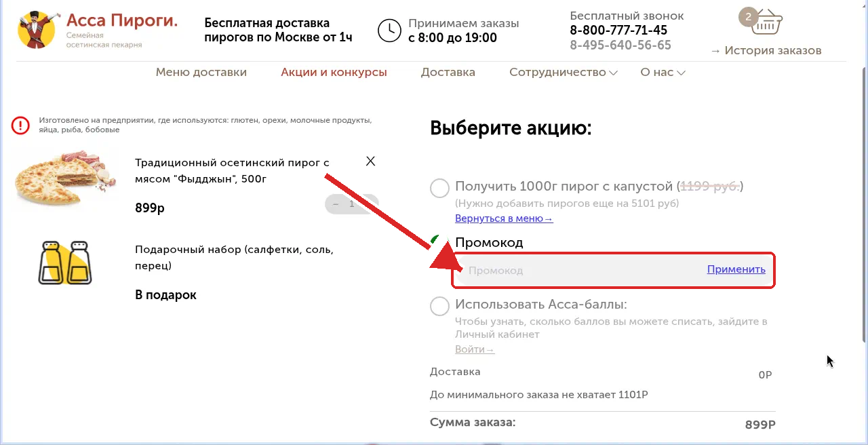Select Использовать Асса-баллы radio
Viewport: 868px width, 445px height.
click(440, 306)
